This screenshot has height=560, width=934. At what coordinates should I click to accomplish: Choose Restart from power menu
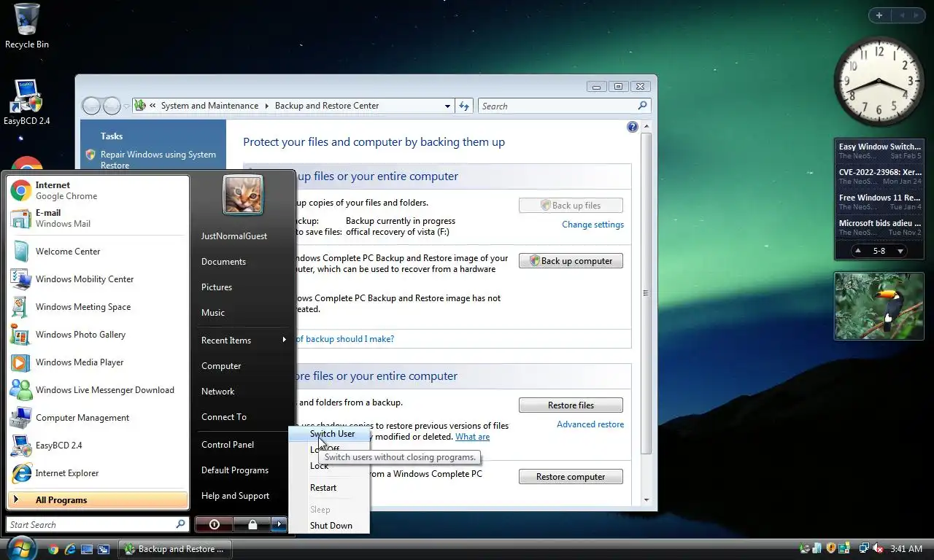(329, 488)
